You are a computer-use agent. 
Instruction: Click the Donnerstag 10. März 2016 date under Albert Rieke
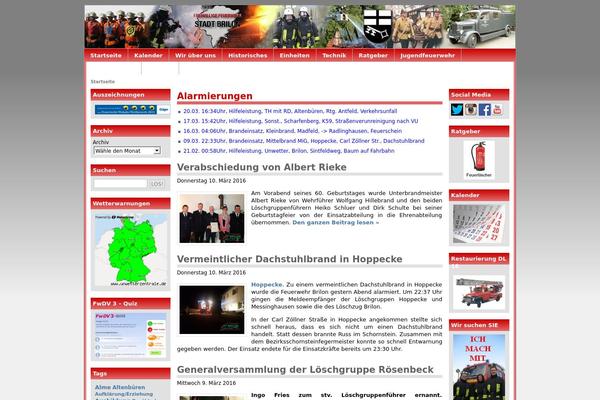coord(211,181)
